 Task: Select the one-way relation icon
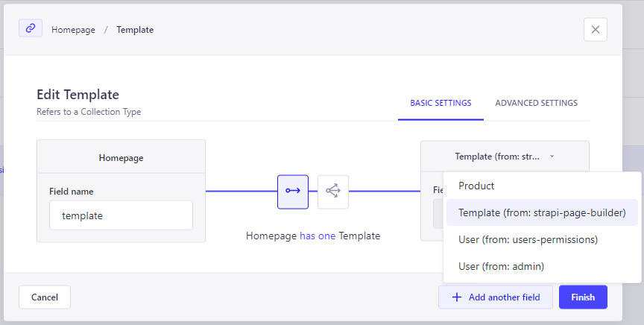pos(292,191)
